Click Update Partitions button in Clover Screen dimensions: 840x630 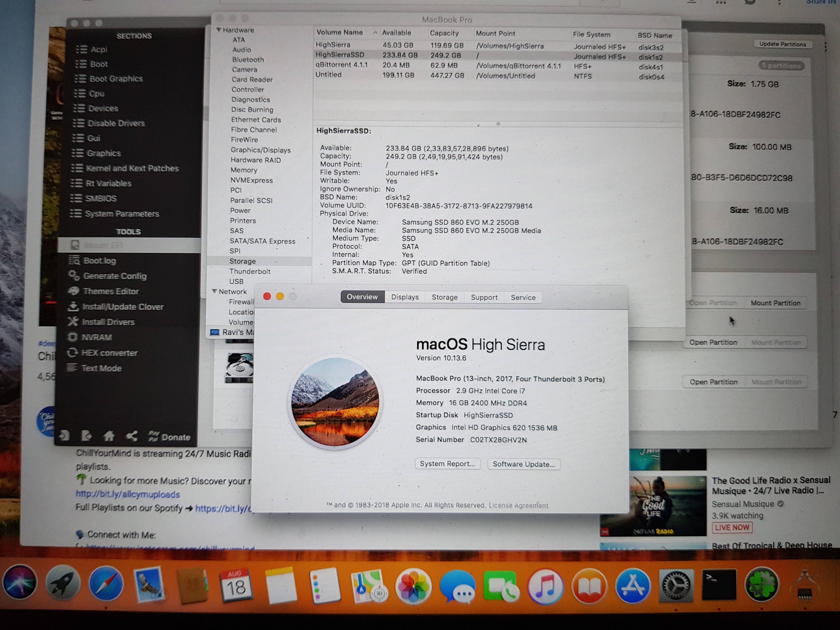click(783, 44)
